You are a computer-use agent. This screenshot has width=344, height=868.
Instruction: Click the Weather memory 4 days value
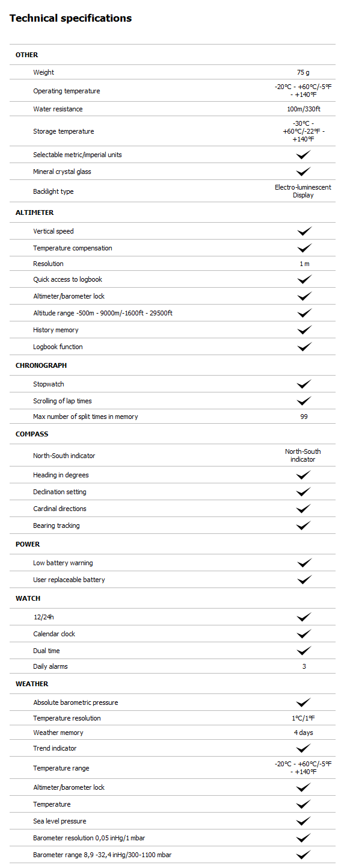point(303,733)
